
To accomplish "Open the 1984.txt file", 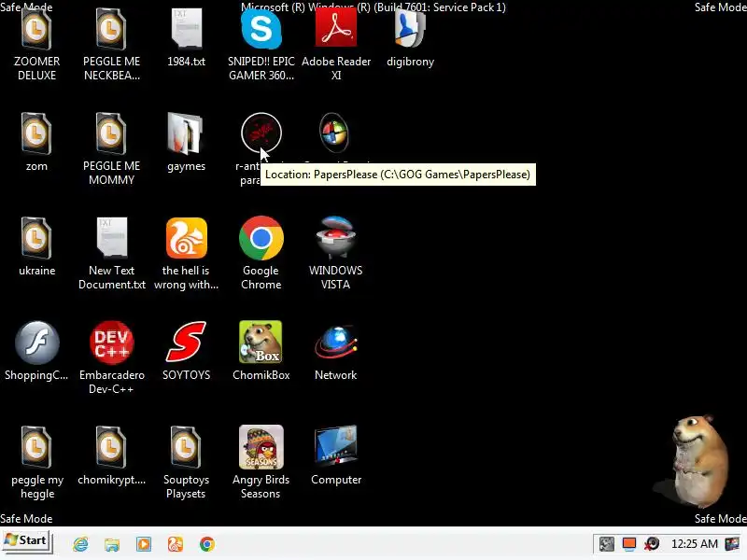I will click(x=186, y=29).
